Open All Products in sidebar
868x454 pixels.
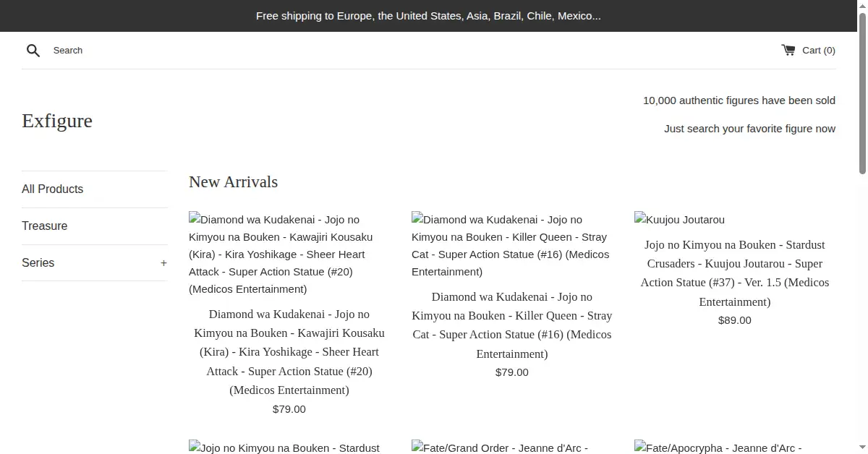click(x=52, y=189)
